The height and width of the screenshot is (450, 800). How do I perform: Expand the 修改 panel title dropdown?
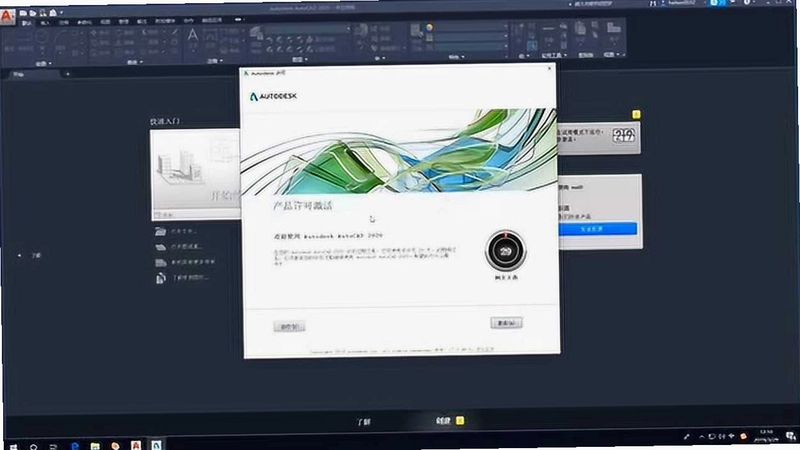[x=135, y=62]
